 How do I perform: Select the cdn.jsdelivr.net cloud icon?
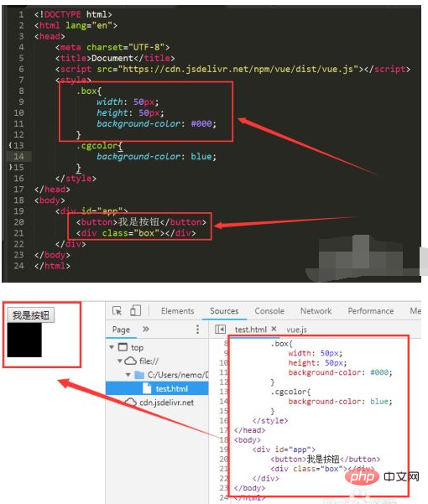pyautogui.click(x=131, y=402)
